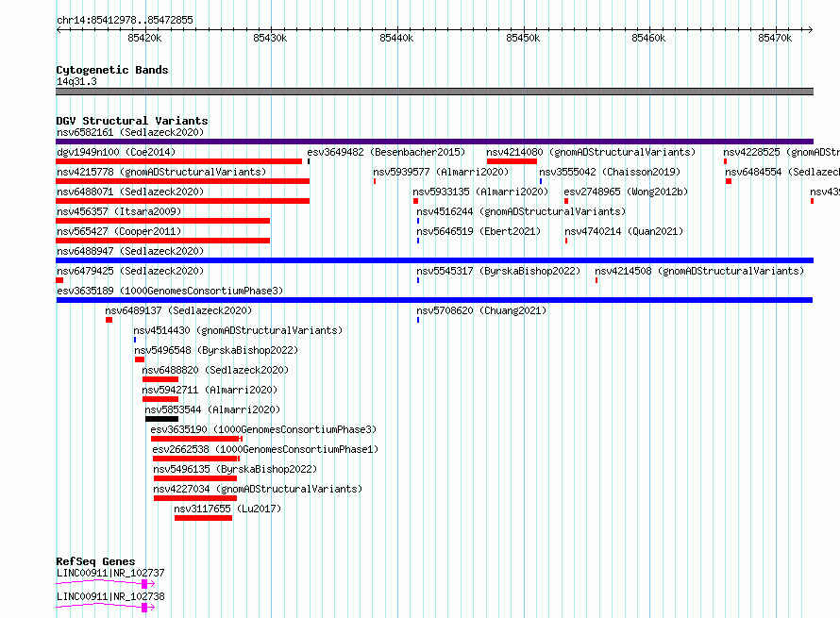Select nsv5496135 (ByrskaBishop2022) label
Screen dimensions: 840x618
(235, 469)
